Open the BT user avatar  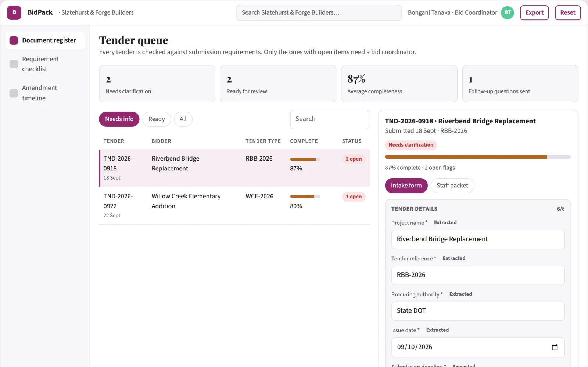click(507, 12)
